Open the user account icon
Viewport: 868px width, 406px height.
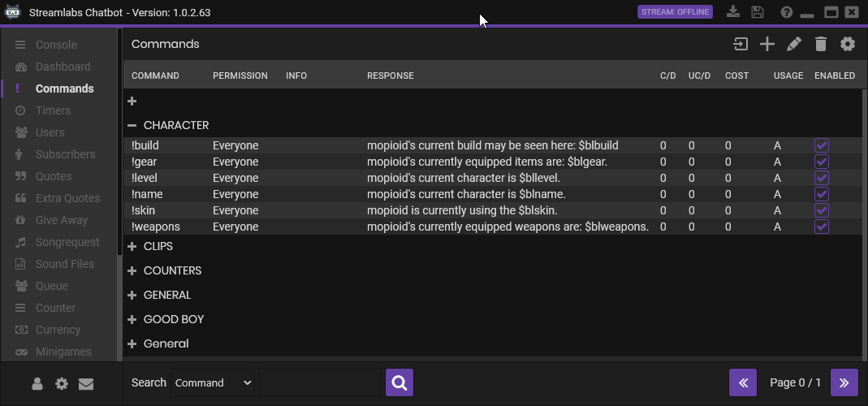click(x=37, y=384)
